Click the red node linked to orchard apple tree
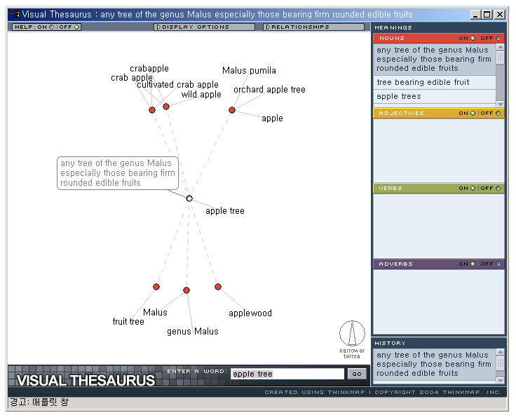This screenshot has height=420, width=516. 232,110
